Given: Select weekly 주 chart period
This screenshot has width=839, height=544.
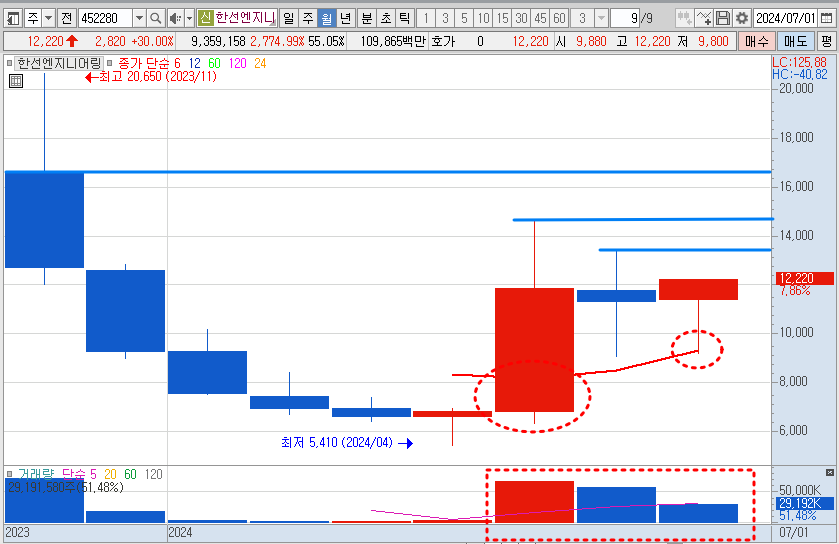Looking at the screenshot, I should click(x=308, y=19).
